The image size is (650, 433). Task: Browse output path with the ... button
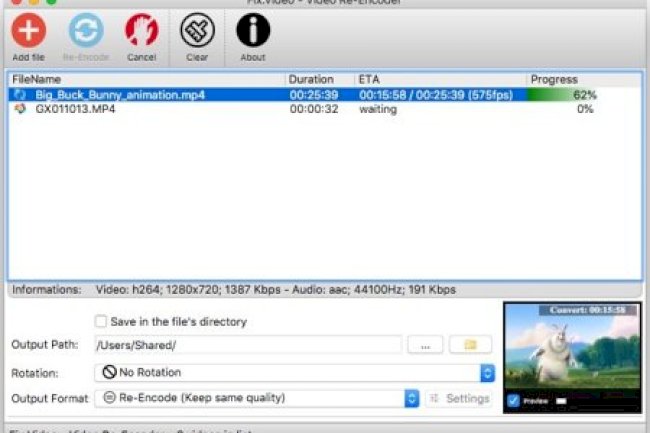[x=425, y=345]
